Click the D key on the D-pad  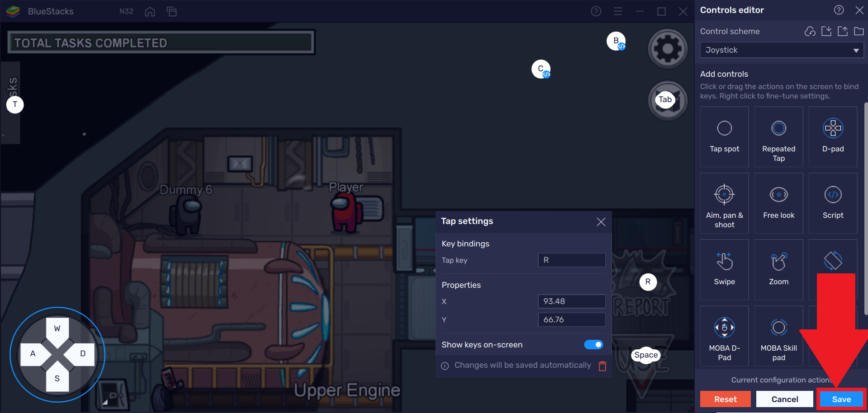pos(83,354)
